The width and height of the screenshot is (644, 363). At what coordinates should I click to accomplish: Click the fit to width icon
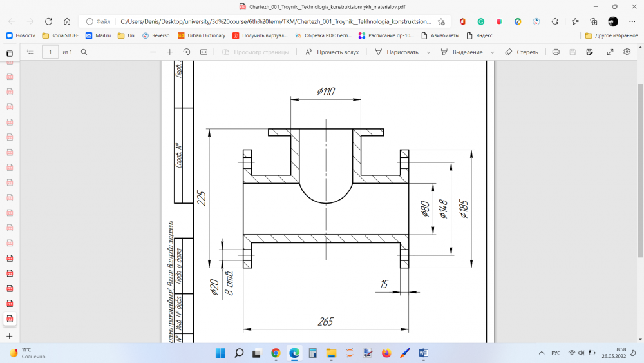[204, 52]
